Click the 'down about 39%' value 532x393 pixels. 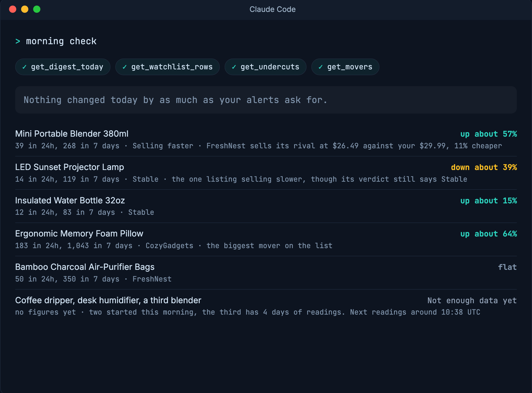(x=484, y=167)
